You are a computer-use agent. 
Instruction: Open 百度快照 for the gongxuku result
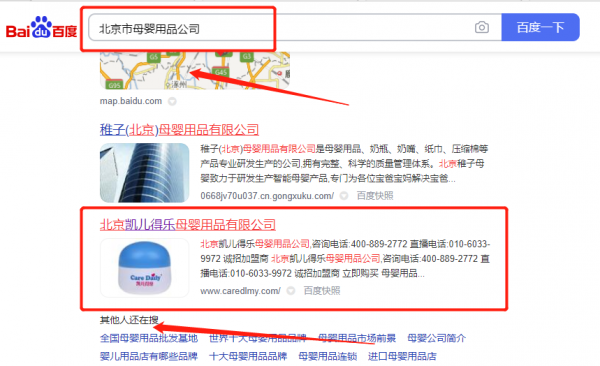click(375, 196)
